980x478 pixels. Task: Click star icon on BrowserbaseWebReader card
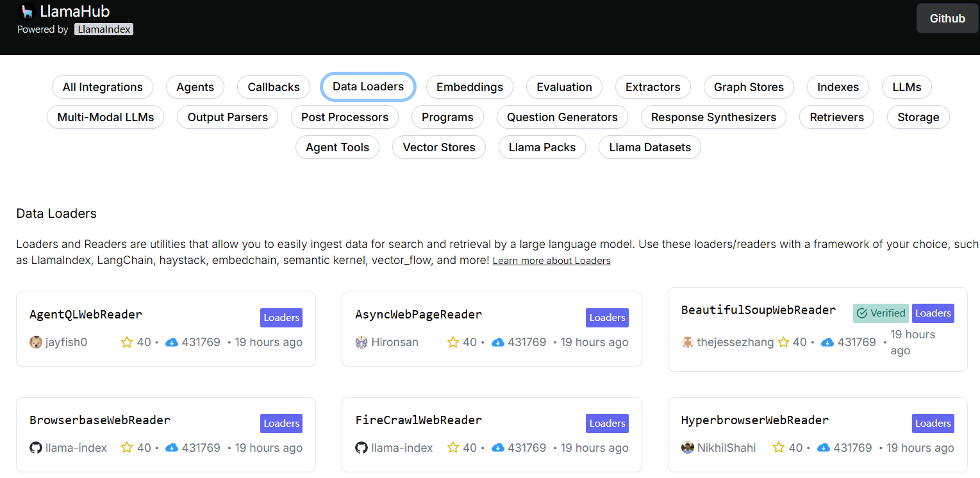coord(127,448)
